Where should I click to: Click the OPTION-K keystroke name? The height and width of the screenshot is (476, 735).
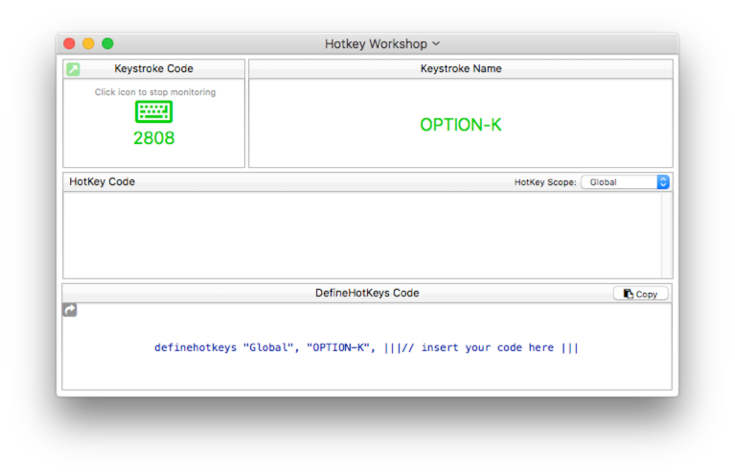[460, 125]
